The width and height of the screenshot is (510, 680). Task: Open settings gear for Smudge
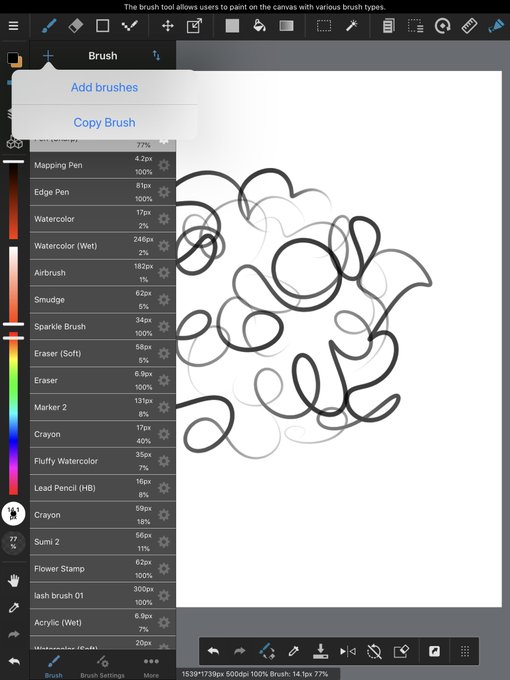coord(164,300)
